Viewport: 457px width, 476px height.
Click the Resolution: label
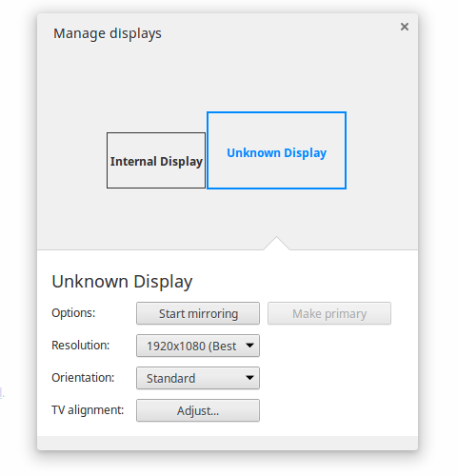80,346
